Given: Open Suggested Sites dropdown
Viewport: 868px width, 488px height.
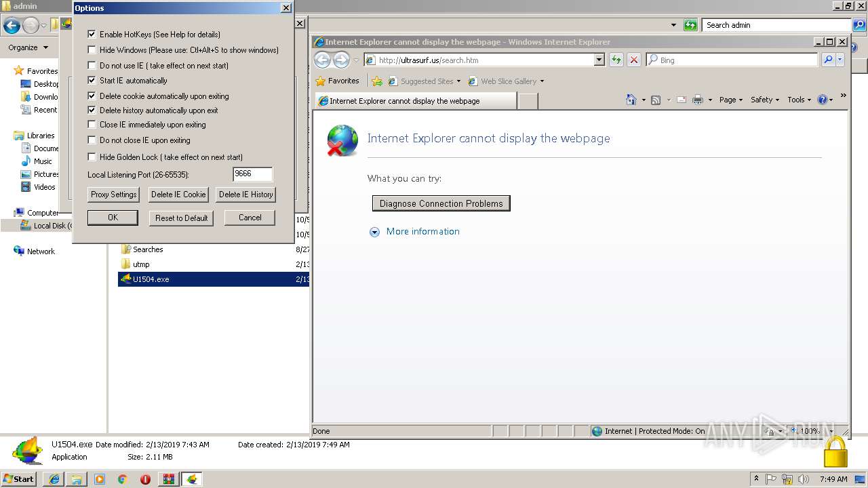Looking at the screenshot, I should [x=458, y=81].
